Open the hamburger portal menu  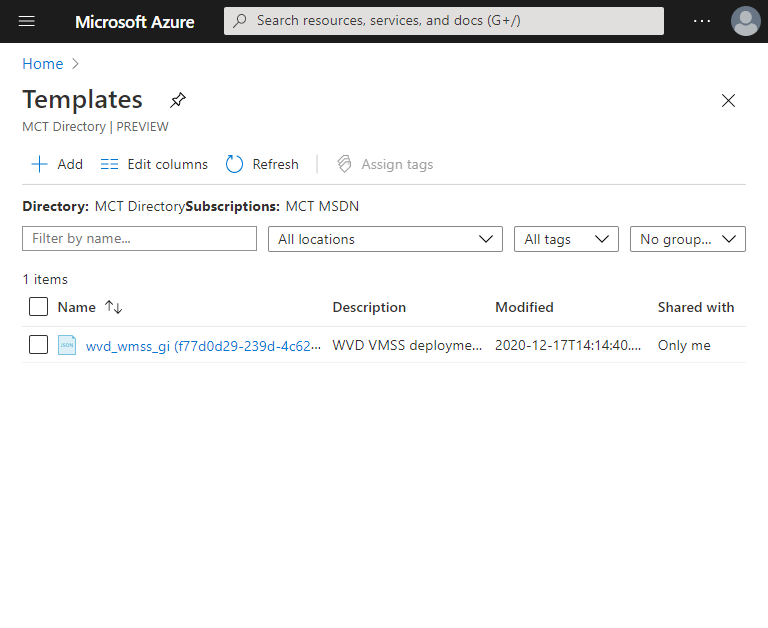(27, 21)
